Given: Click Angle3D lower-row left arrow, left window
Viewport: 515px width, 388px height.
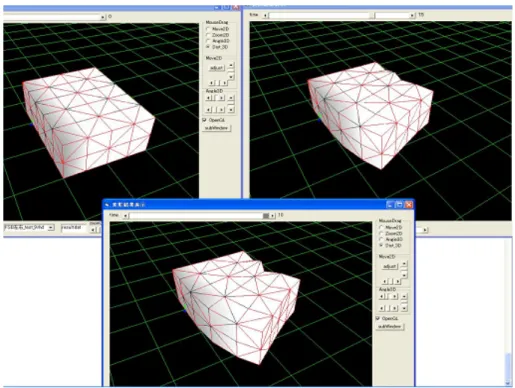Looking at the screenshot, I should pos(208,110).
